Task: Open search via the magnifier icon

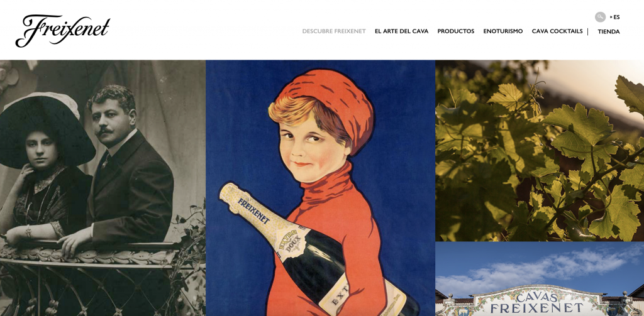Action: [600, 17]
